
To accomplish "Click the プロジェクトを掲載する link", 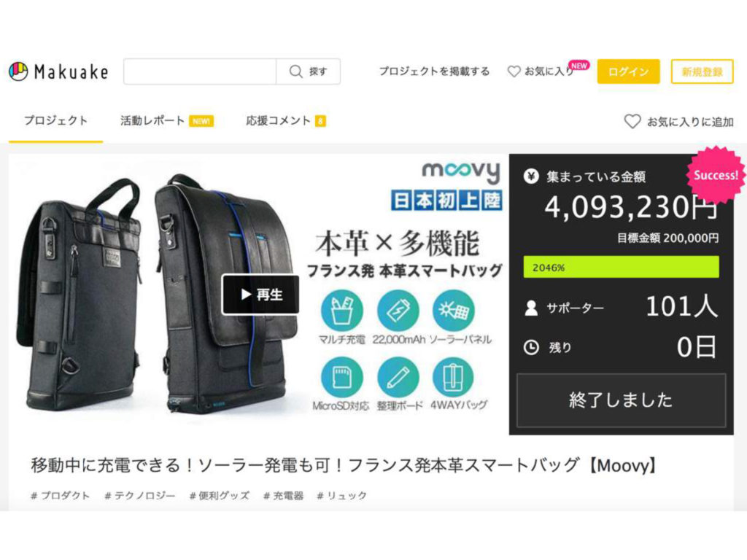I will coord(434,71).
